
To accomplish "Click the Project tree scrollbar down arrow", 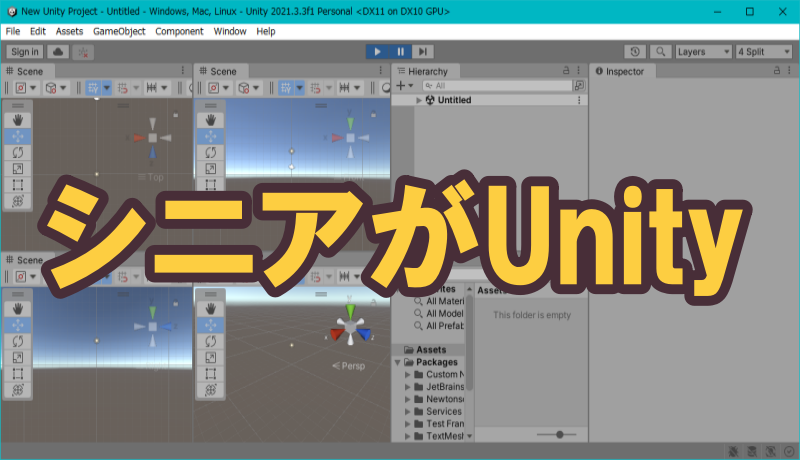I will [469, 437].
